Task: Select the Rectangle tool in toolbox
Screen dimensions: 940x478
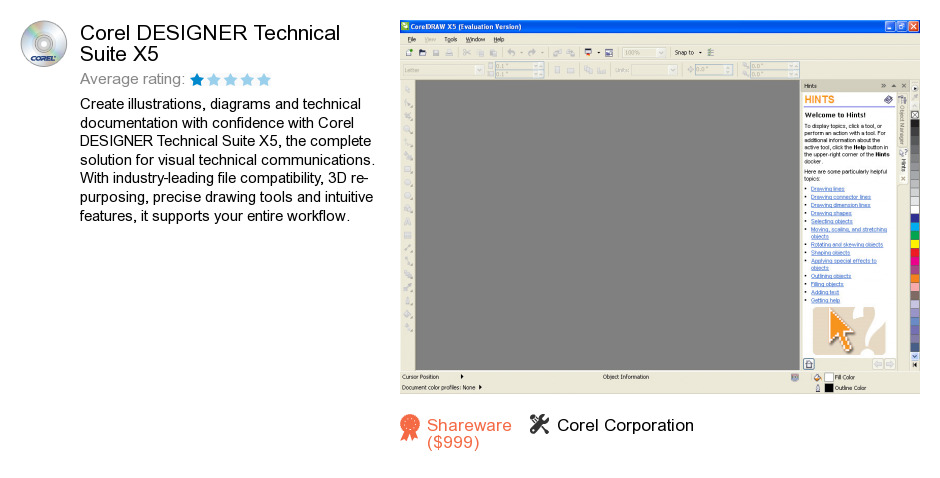Action: tap(408, 170)
